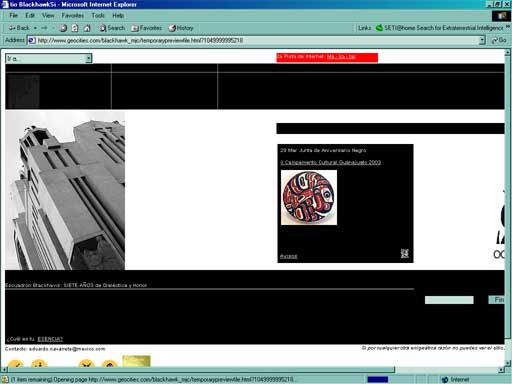Click the page icon in the address bar
The image size is (512, 384).
coord(32,40)
